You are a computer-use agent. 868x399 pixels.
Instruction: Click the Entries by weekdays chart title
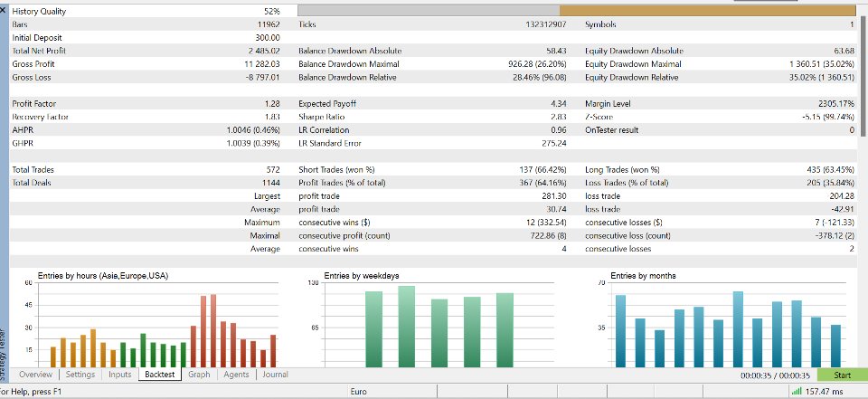[x=362, y=275]
